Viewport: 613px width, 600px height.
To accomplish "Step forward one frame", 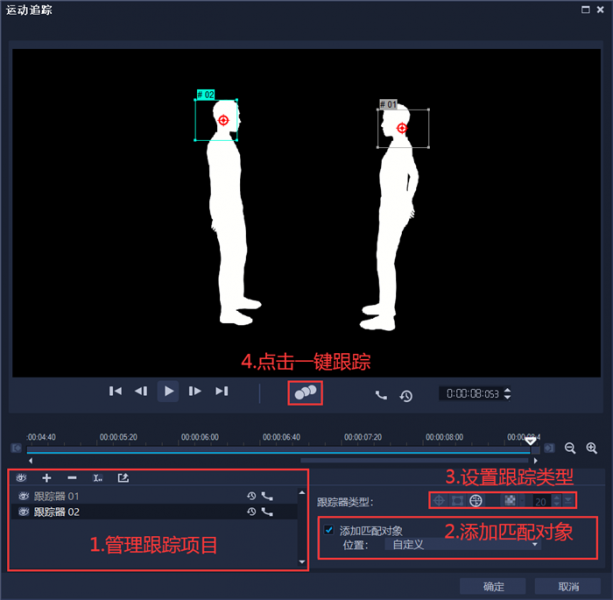I will pos(194,391).
